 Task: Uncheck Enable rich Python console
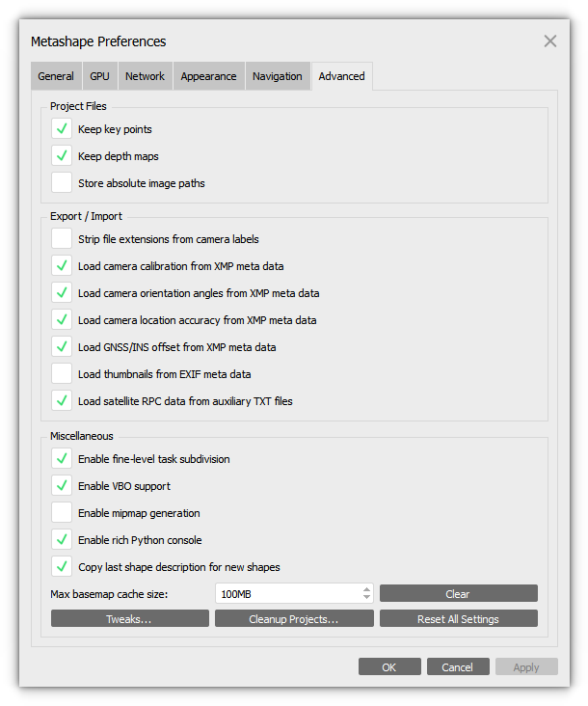click(x=62, y=540)
